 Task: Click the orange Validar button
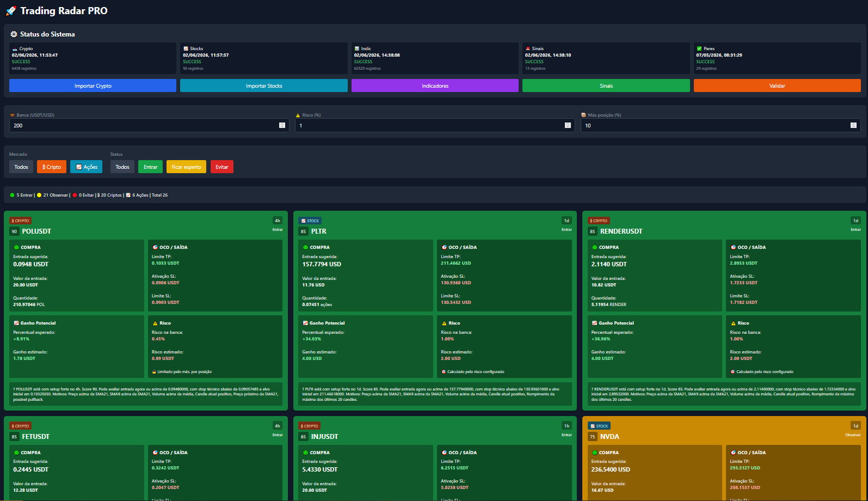[x=777, y=85]
